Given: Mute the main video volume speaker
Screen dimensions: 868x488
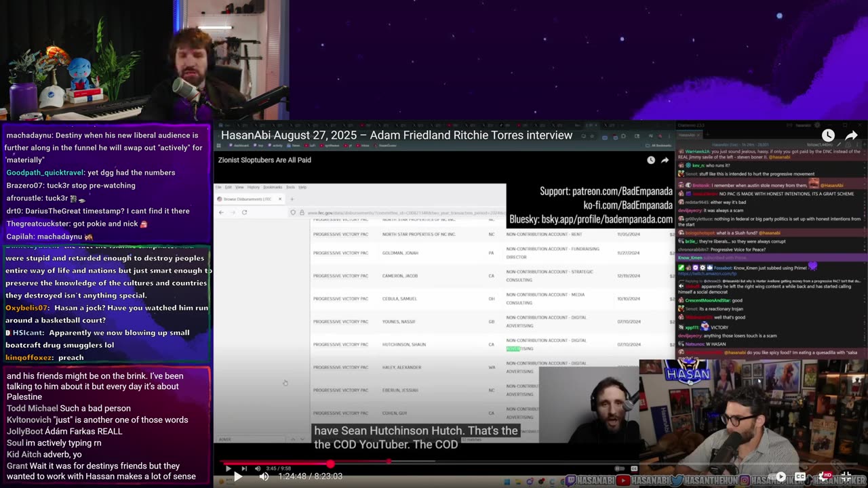Looking at the screenshot, I should [264, 476].
